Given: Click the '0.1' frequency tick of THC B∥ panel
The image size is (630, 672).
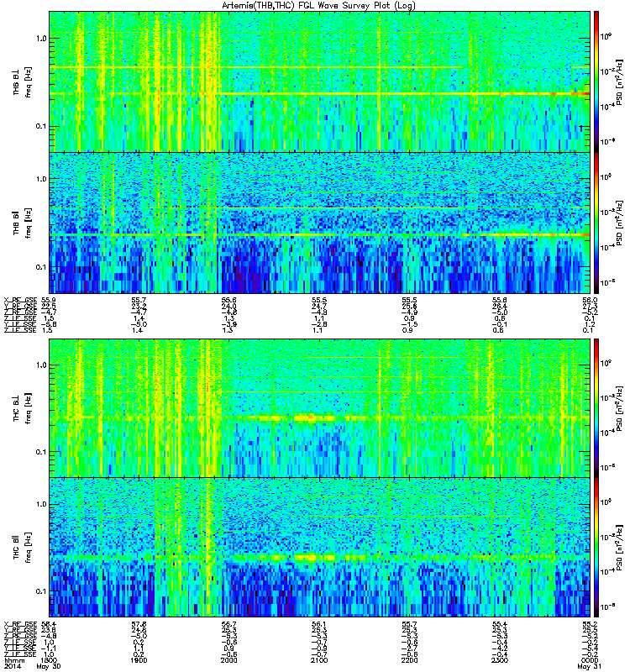Looking at the screenshot, I should 41,591.
